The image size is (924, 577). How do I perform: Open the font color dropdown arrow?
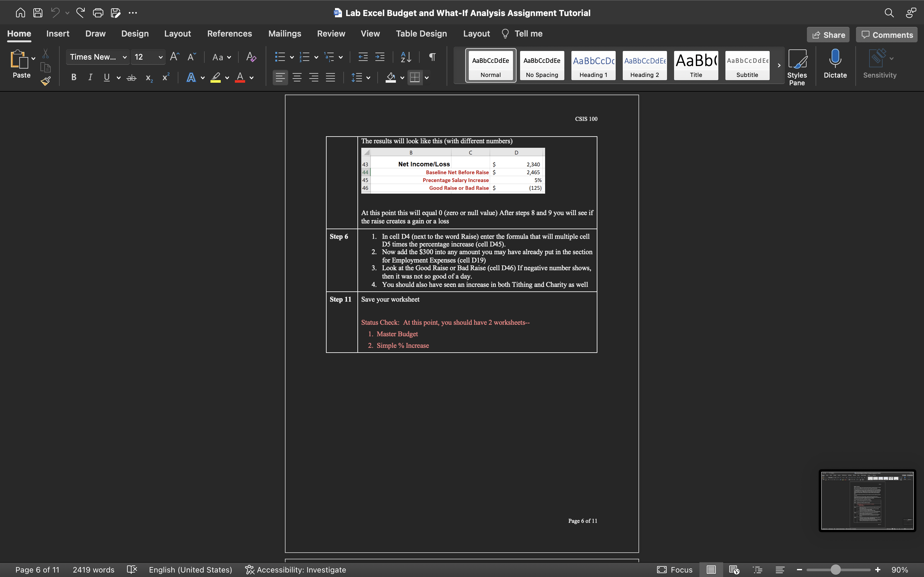[252, 78]
